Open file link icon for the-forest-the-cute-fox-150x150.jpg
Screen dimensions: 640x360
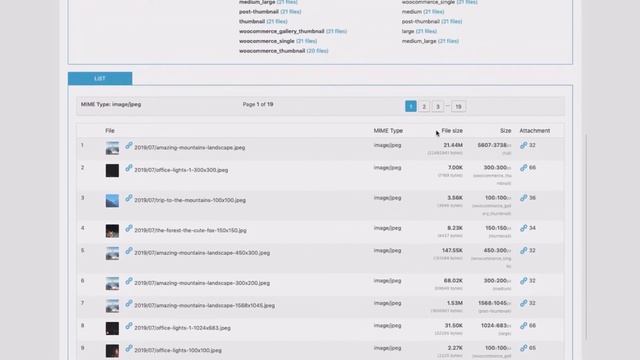129,228
